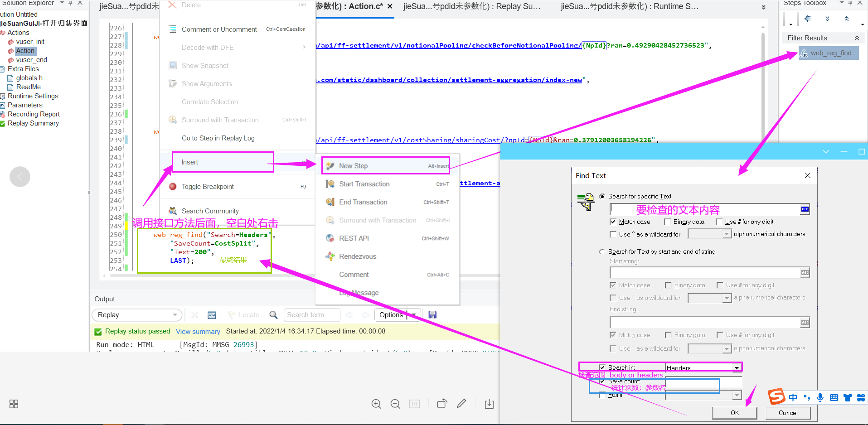Select Action in Solution Explorer
868x425 pixels.
click(x=25, y=51)
